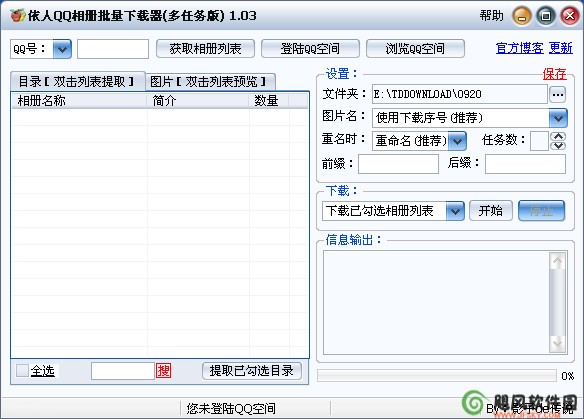Screen dimensions: 584x419
Task: Decrease task count with down arrow
Action: coord(558,146)
